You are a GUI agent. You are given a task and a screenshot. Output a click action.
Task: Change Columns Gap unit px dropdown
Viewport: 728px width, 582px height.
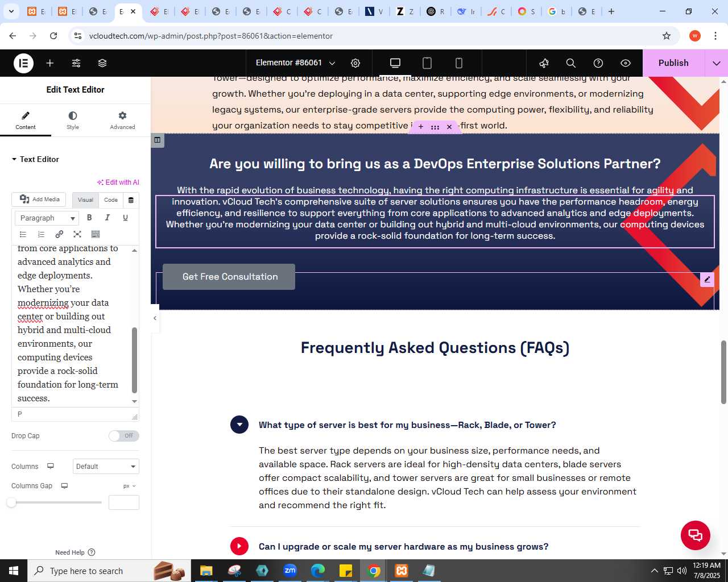click(x=130, y=486)
